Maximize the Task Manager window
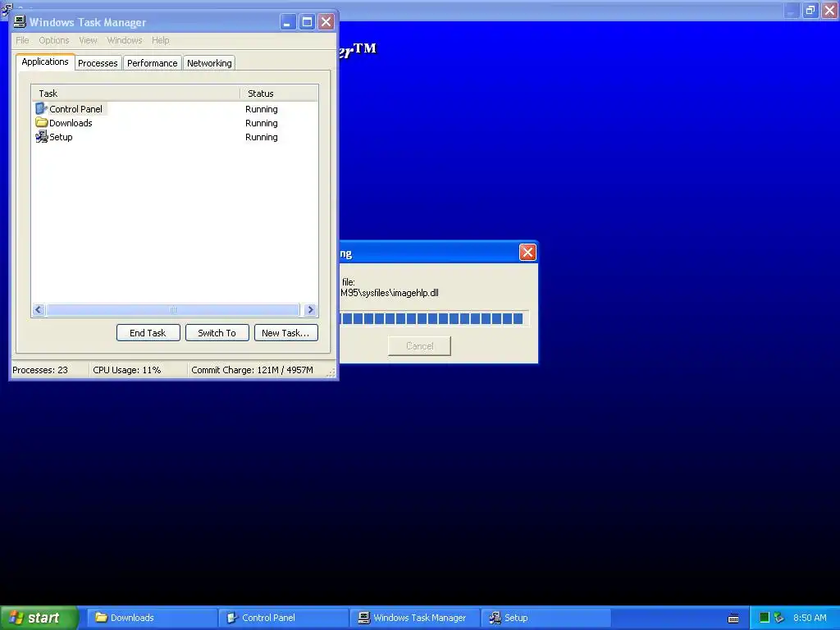The width and height of the screenshot is (840, 630). point(307,22)
